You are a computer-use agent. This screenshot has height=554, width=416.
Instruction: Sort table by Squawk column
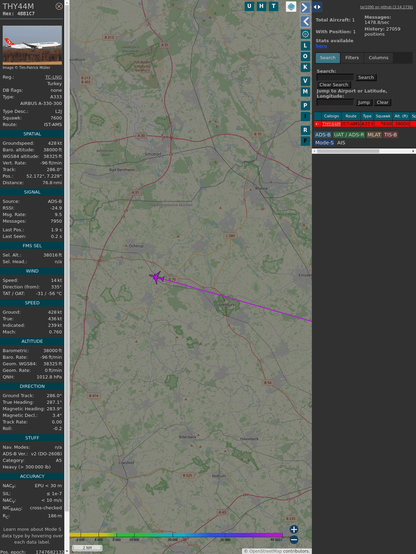pyautogui.click(x=383, y=116)
